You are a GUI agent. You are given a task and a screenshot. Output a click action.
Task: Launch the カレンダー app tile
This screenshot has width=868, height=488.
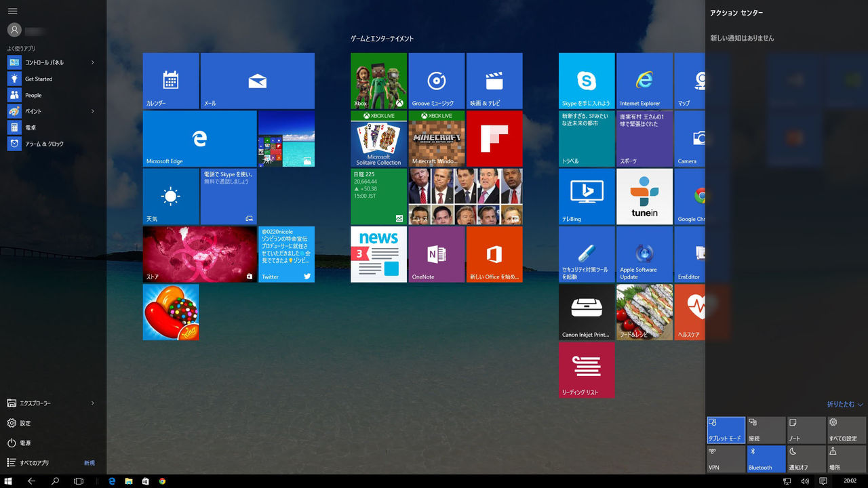coord(170,80)
